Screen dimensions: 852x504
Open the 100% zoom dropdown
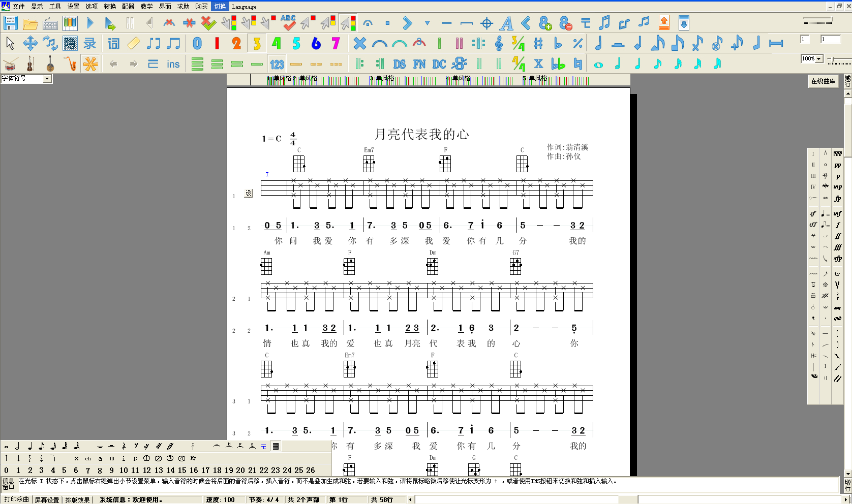tap(818, 59)
